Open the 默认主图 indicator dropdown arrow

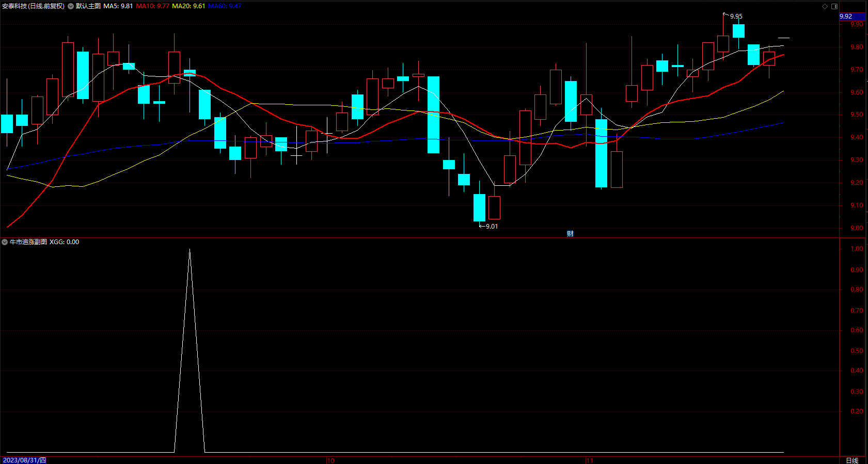click(x=71, y=6)
